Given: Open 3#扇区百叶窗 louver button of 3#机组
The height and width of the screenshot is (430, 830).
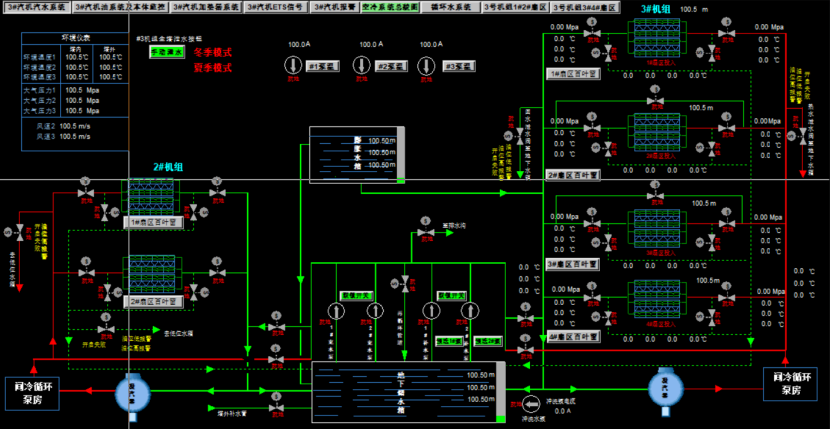Looking at the screenshot, I should [x=573, y=264].
